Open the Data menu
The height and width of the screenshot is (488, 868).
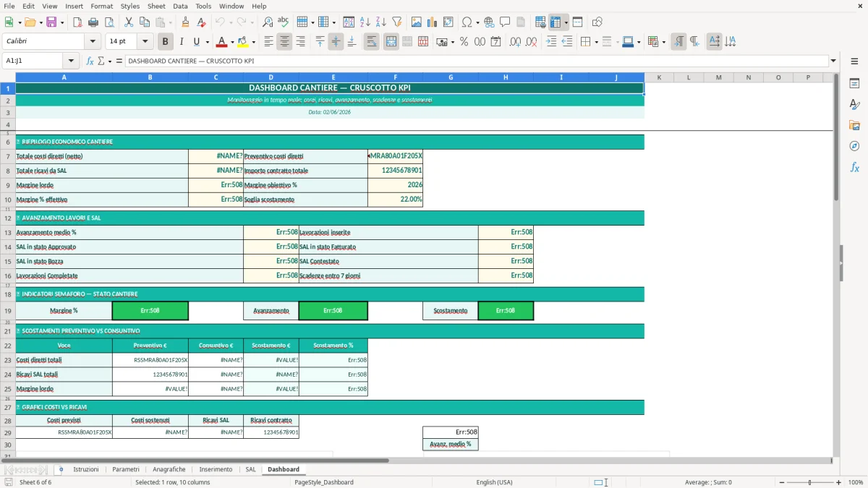tap(180, 6)
